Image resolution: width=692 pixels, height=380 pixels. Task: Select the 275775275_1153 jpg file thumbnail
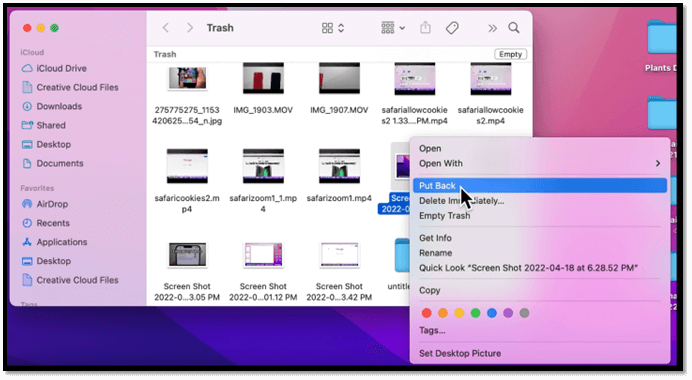click(x=187, y=78)
